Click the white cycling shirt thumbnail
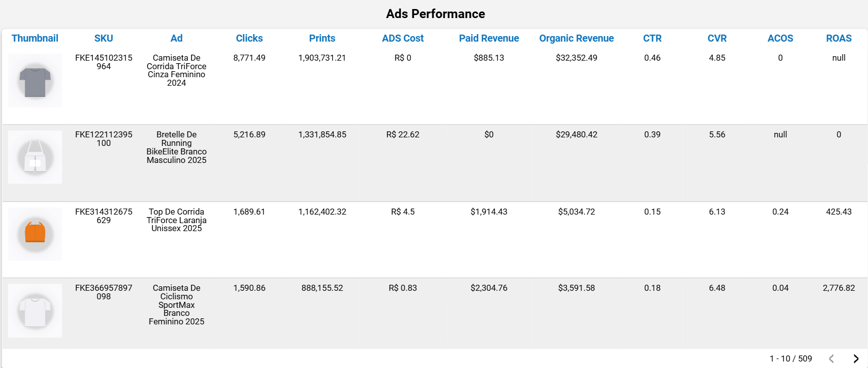This screenshot has width=868, height=368. click(x=35, y=310)
